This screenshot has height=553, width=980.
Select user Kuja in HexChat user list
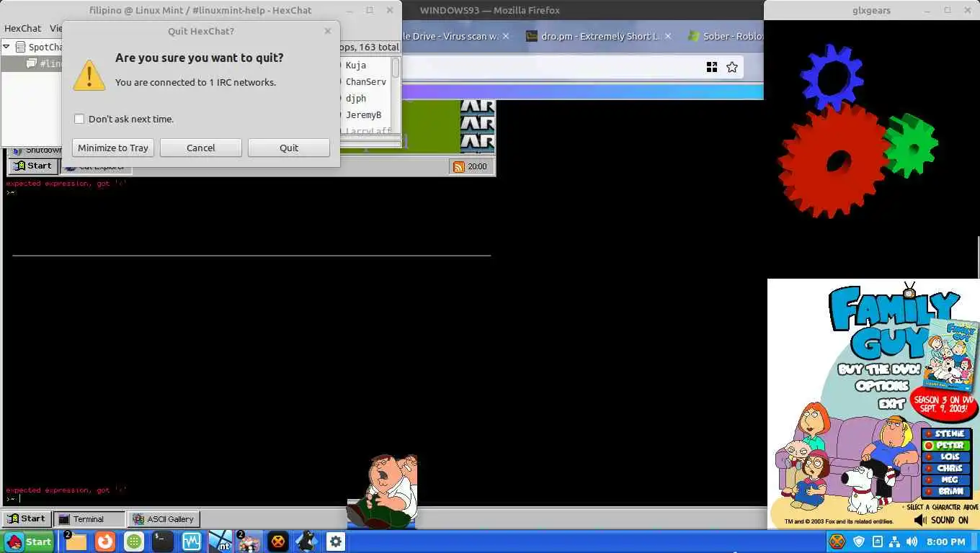[356, 65]
